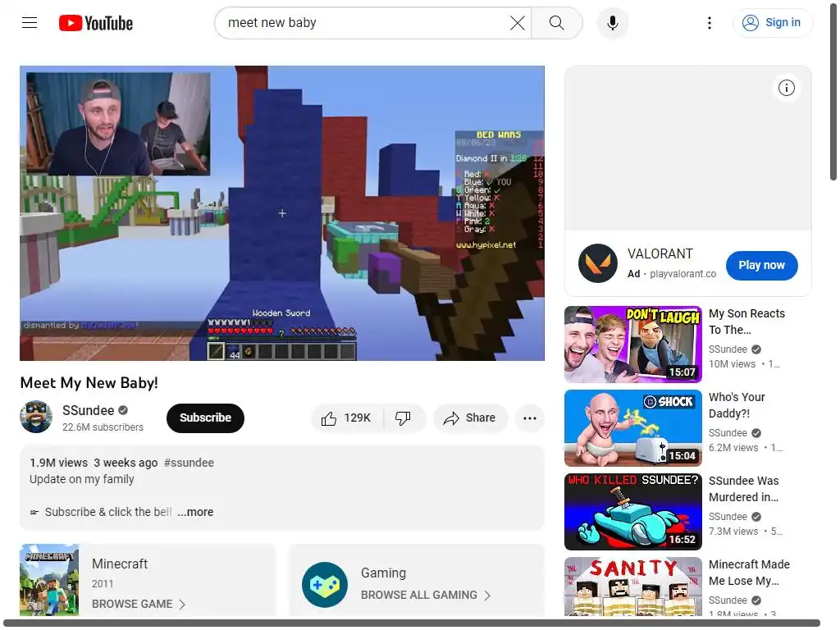Viewport: 840px width, 630px height.
Task: Expand description with ...more
Action: [x=195, y=512]
